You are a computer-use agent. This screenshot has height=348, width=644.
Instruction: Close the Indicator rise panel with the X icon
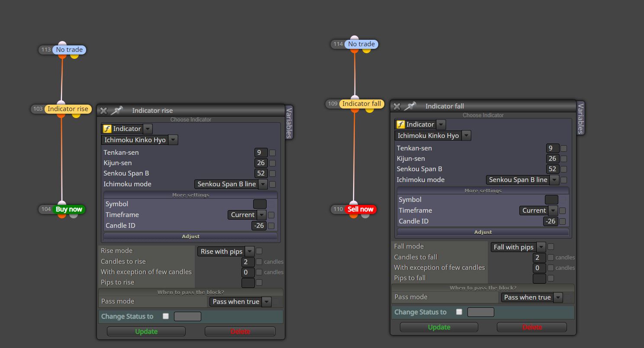(103, 111)
